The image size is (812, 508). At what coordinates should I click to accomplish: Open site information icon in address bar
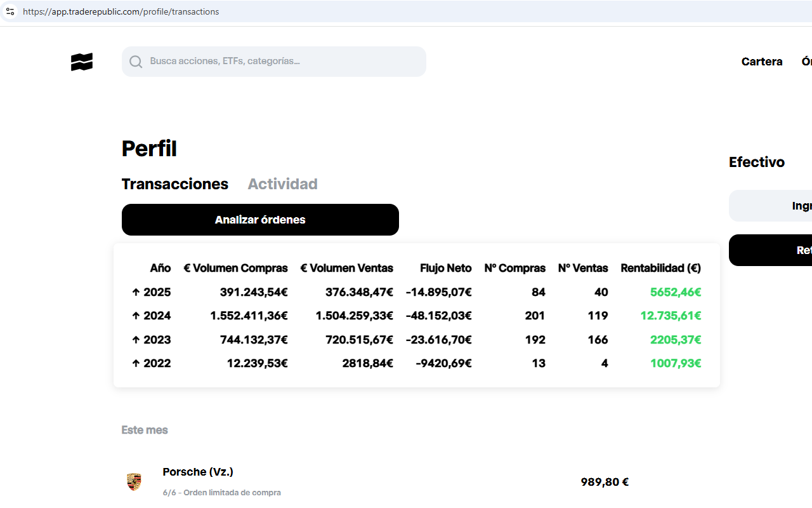(10, 11)
